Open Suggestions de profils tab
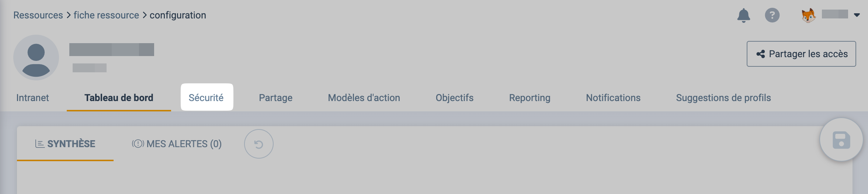The image size is (868, 194). 723,98
